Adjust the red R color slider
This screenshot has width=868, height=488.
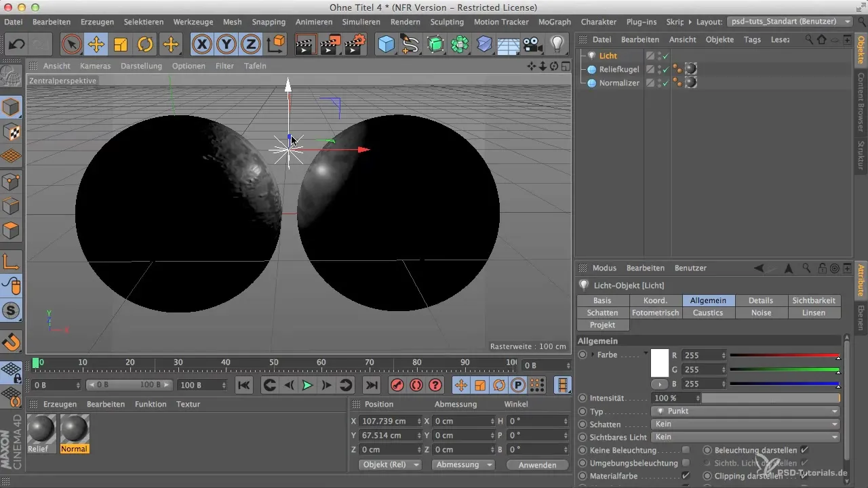click(785, 355)
